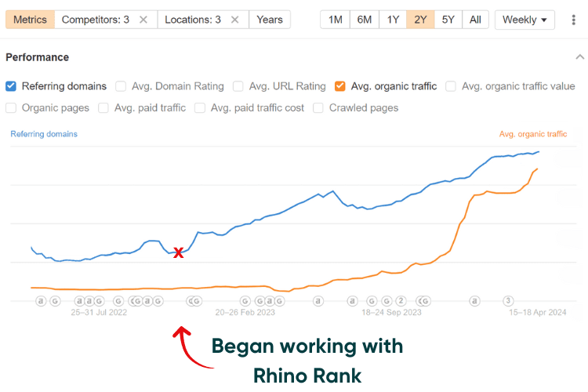Click the marker labeled 3 near Apr 2024
Image resolution: width=588 pixels, height=392 pixels.
(x=508, y=300)
